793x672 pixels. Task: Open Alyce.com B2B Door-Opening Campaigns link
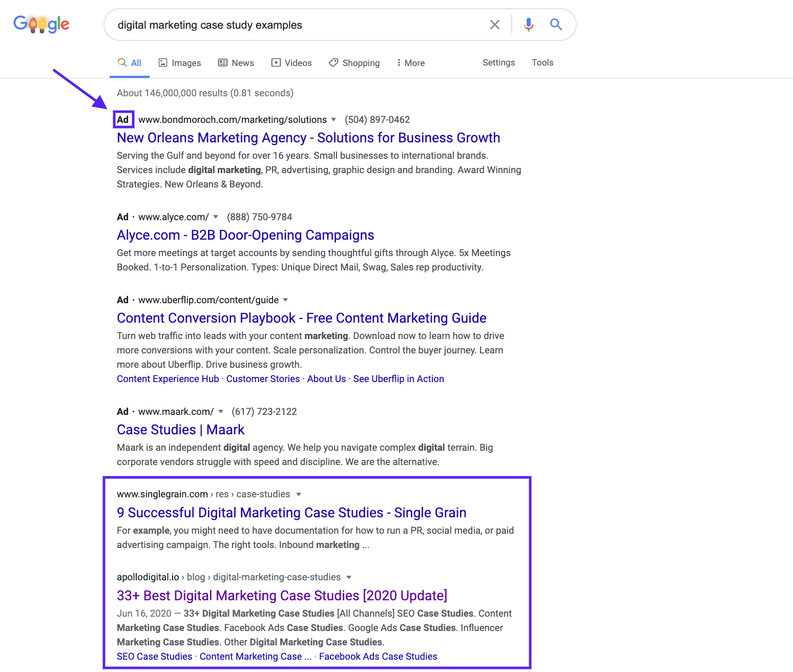coord(245,235)
